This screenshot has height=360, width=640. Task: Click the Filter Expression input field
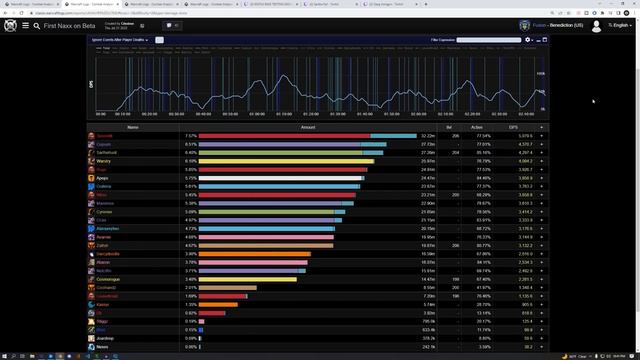489,40
